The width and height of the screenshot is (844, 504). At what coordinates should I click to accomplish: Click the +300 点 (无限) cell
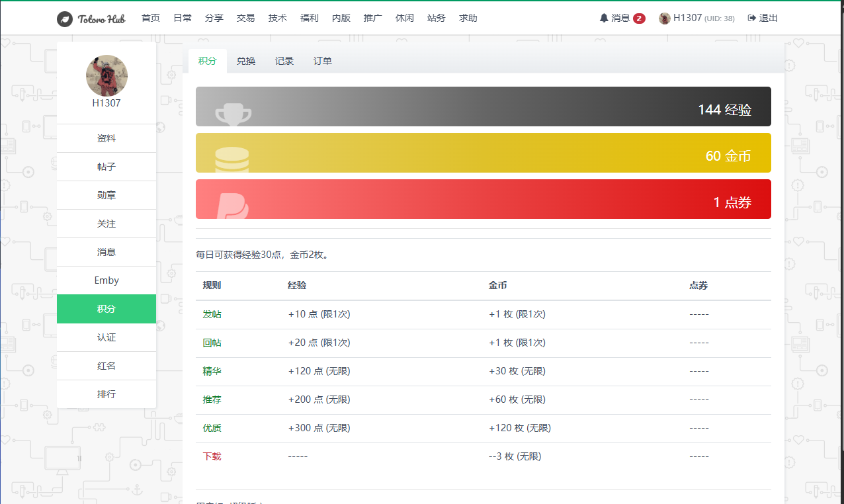(319, 428)
